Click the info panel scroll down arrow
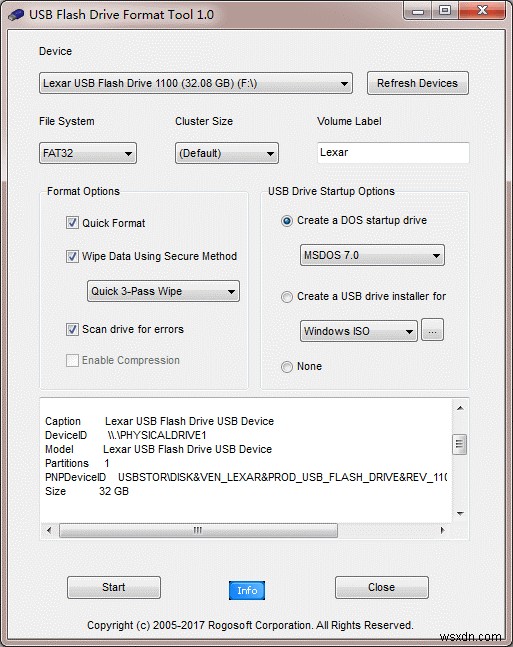Viewport: 513px width, 647px height. [460, 514]
